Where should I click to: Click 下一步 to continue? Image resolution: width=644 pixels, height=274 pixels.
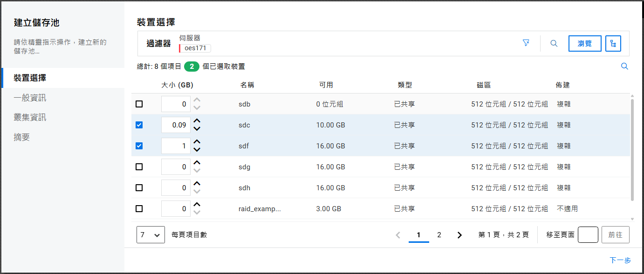tap(620, 261)
